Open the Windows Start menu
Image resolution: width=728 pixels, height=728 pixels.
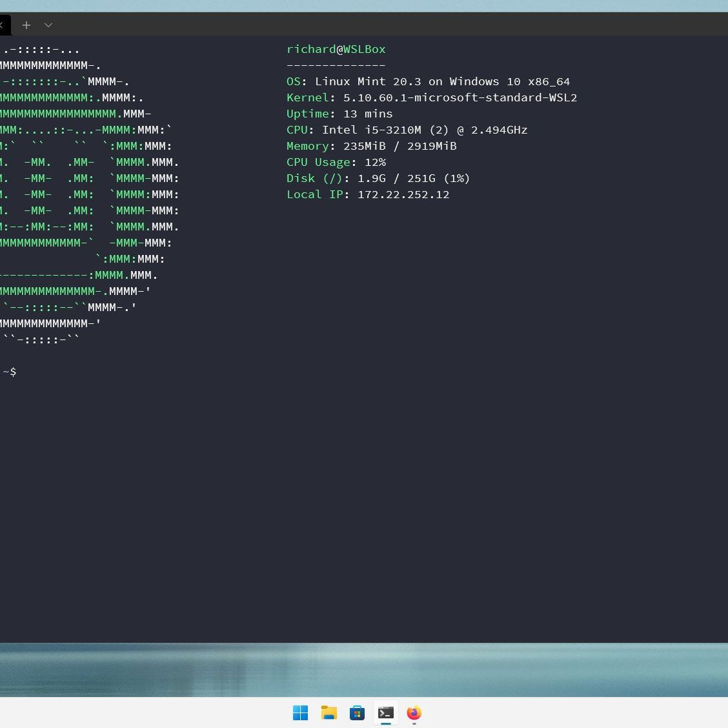click(301, 713)
